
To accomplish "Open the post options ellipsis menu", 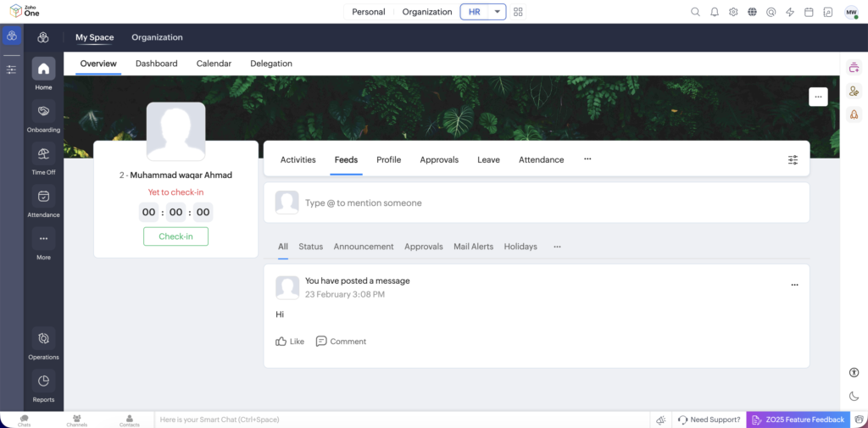I will pos(794,285).
